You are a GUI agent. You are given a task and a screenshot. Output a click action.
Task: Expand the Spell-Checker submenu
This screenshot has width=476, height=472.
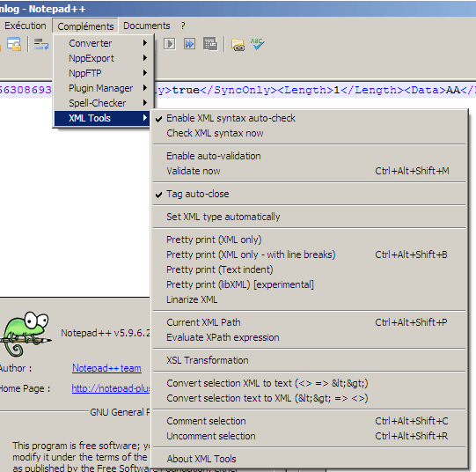coord(102,103)
